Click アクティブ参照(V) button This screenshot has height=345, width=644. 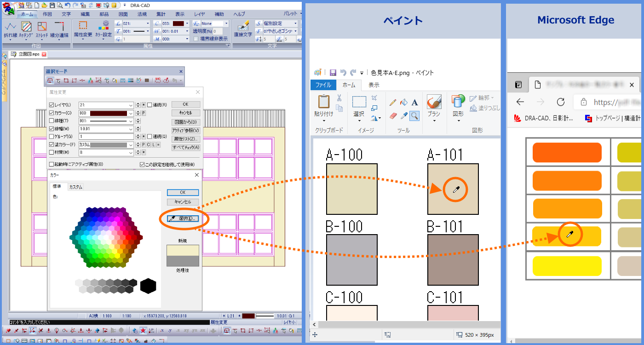point(186,130)
